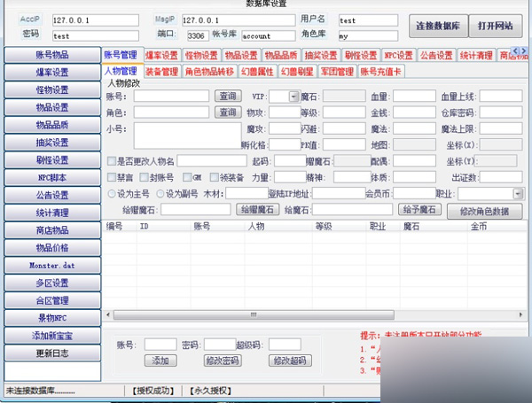Check the GM checkbox

tap(187, 177)
